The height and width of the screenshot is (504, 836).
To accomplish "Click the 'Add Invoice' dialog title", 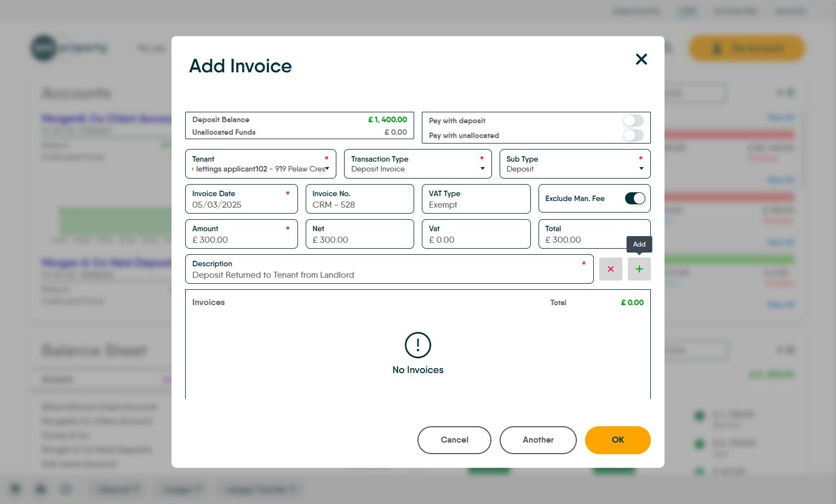I will pyautogui.click(x=241, y=66).
